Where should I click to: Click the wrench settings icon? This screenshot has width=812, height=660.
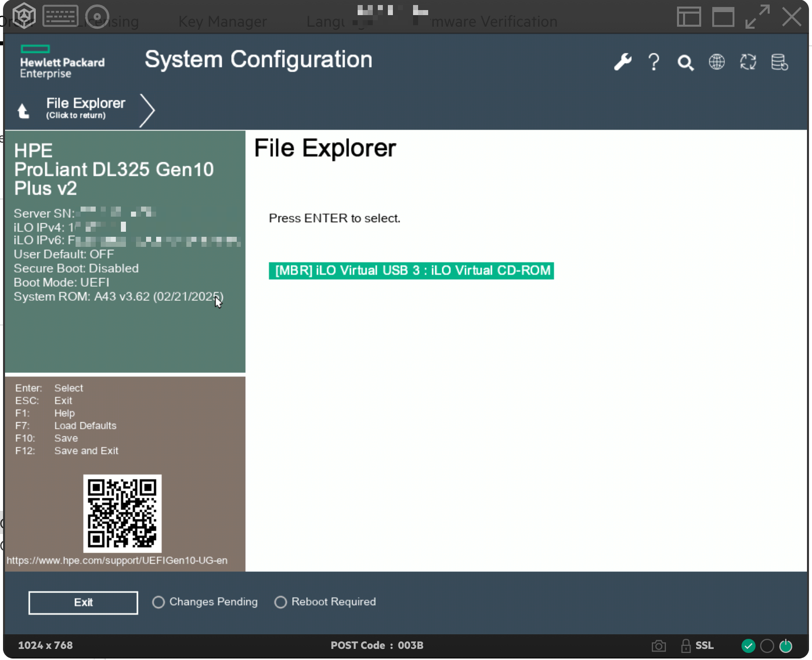click(x=623, y=62)
